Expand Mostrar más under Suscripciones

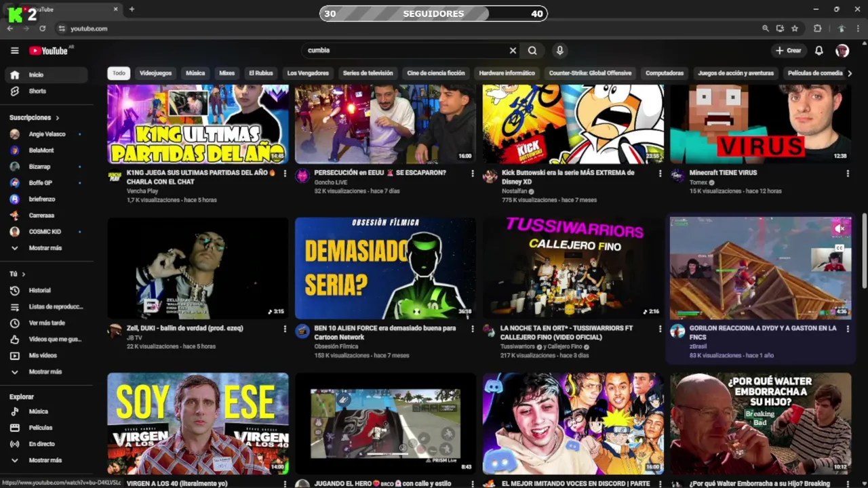point(46,248)
